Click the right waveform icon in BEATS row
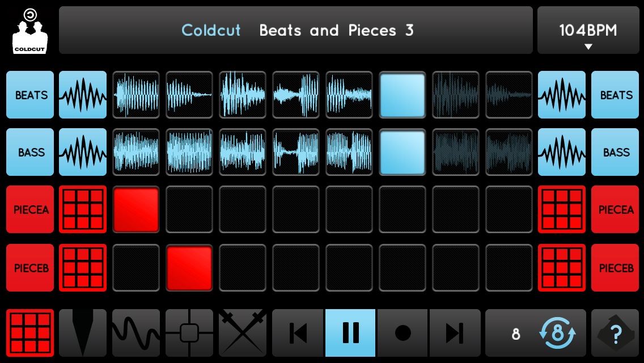Image resolution: width=644 pixels, height=363 pixels. click(x=562, y=95)
